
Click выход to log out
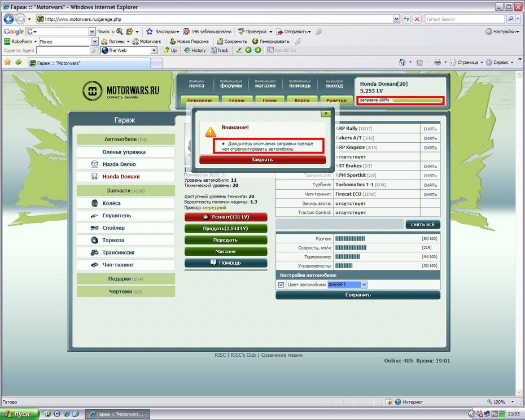pos(335,85)
